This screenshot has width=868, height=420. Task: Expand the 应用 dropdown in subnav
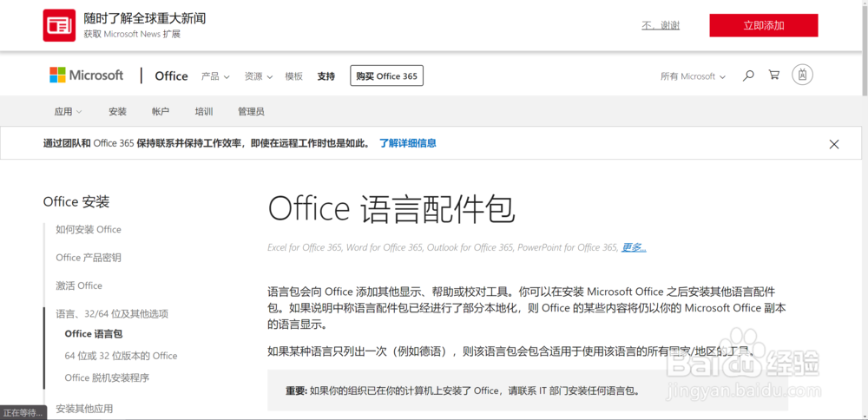pyautogui.click(x=68, y=111)
